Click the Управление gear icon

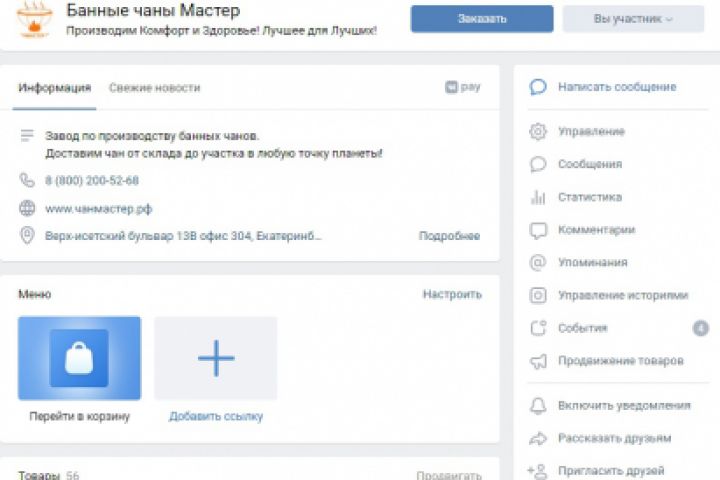(x=538, y=131)
